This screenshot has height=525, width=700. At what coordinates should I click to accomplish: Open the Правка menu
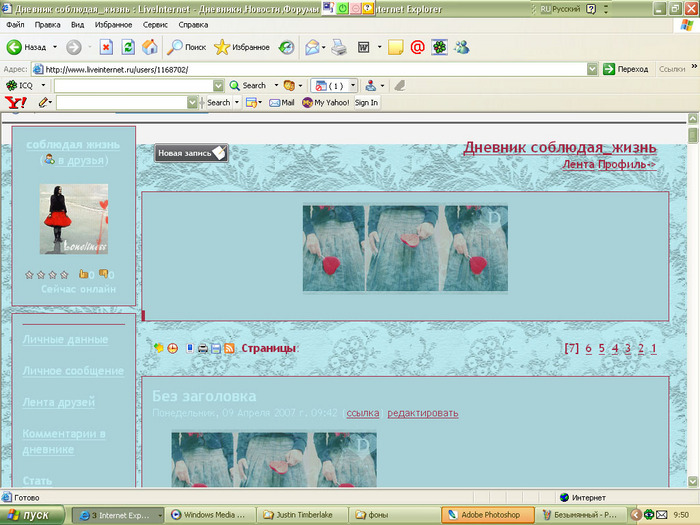[x=47, y=25]
